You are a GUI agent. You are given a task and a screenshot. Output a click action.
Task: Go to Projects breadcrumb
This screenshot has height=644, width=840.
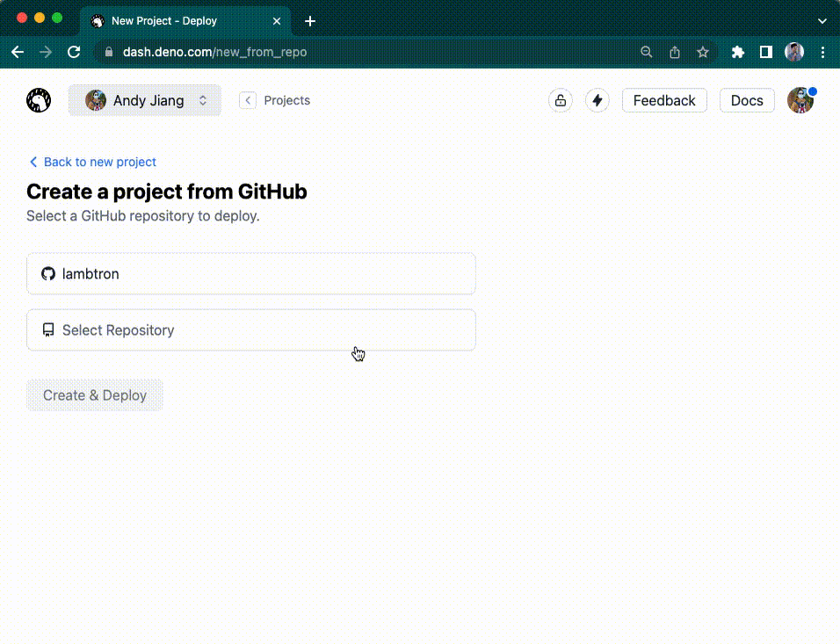point(286,100)
